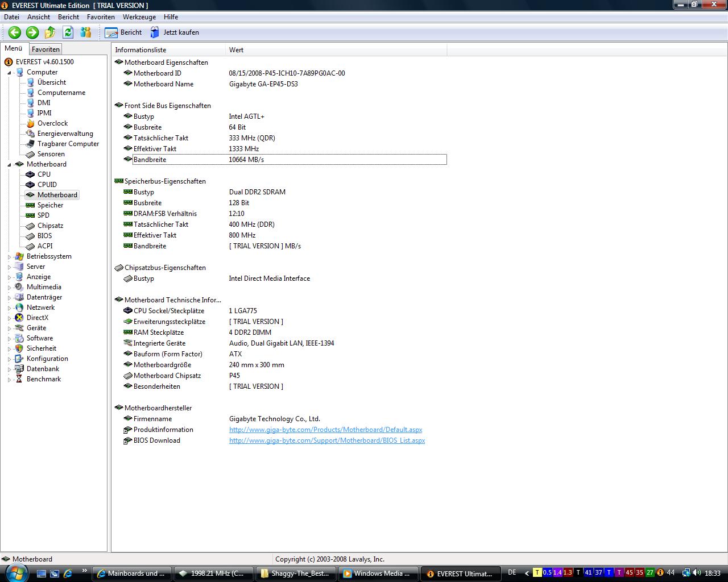728x582 pixels.
Task: Click the Software icon in tree
Action: (x=19, y=338)
